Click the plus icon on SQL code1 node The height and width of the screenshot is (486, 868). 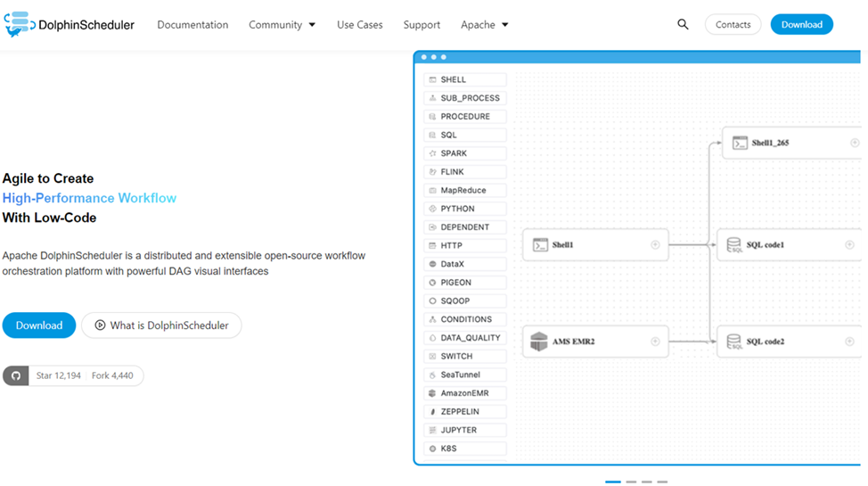point(849,245)
